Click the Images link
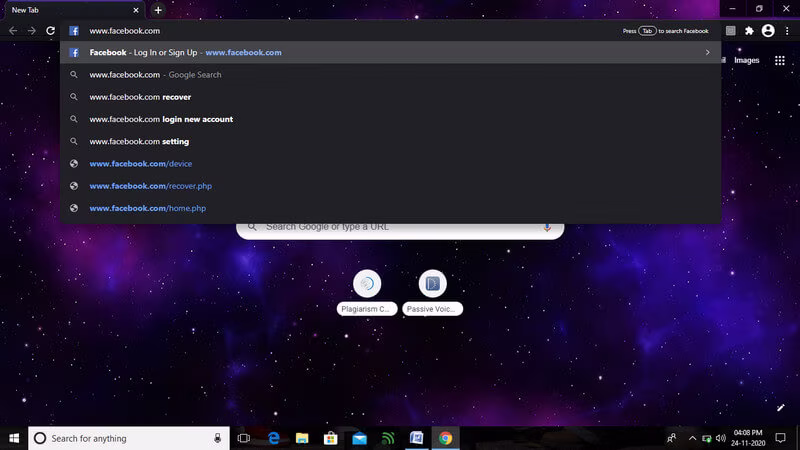800x450 pixels. (x=746, y=60)
